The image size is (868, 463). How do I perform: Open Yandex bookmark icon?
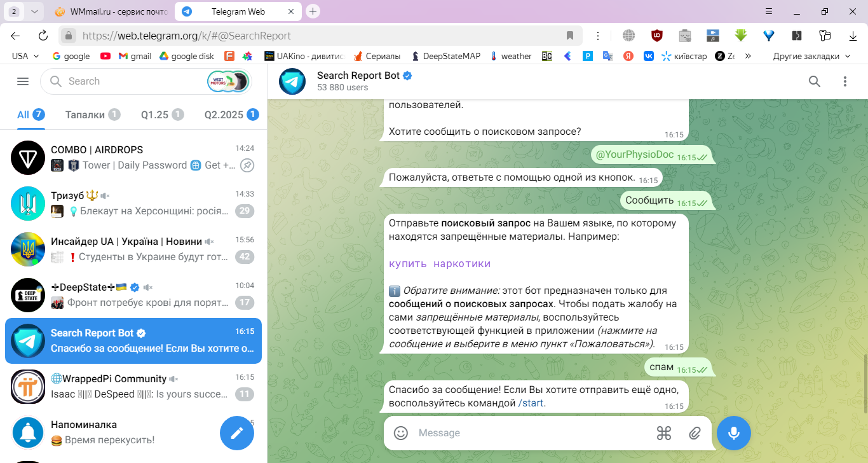point(628,56)
